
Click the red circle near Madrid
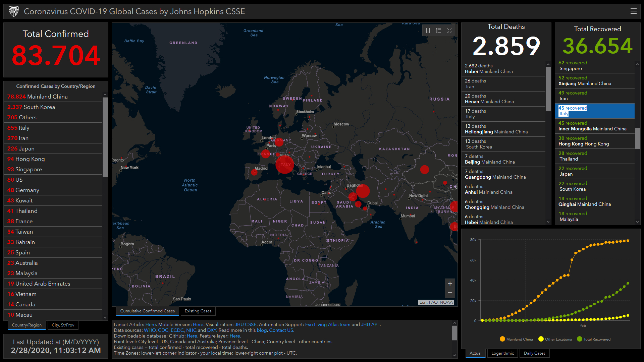click(x=254, y=173)
